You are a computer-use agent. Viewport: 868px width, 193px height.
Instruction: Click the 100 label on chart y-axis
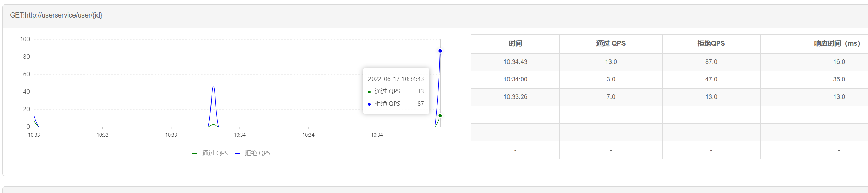[25, 39]
